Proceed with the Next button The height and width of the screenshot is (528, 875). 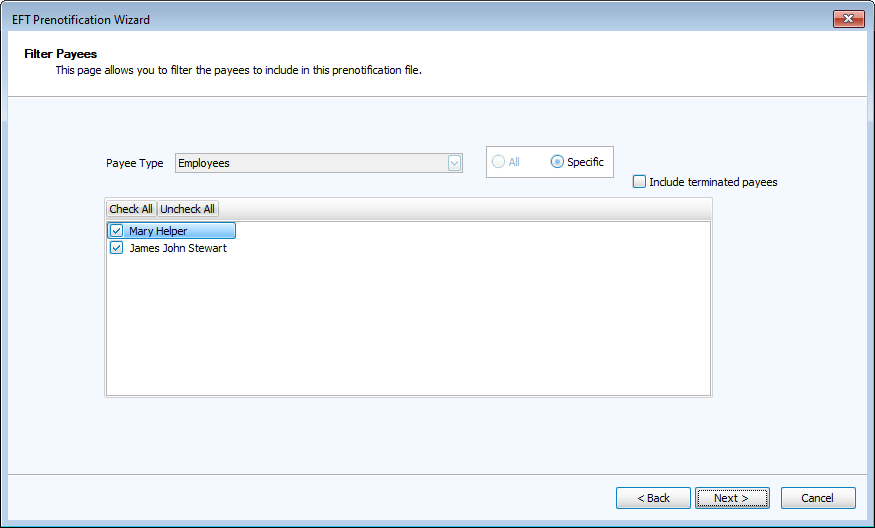click(x=732, y=498)
